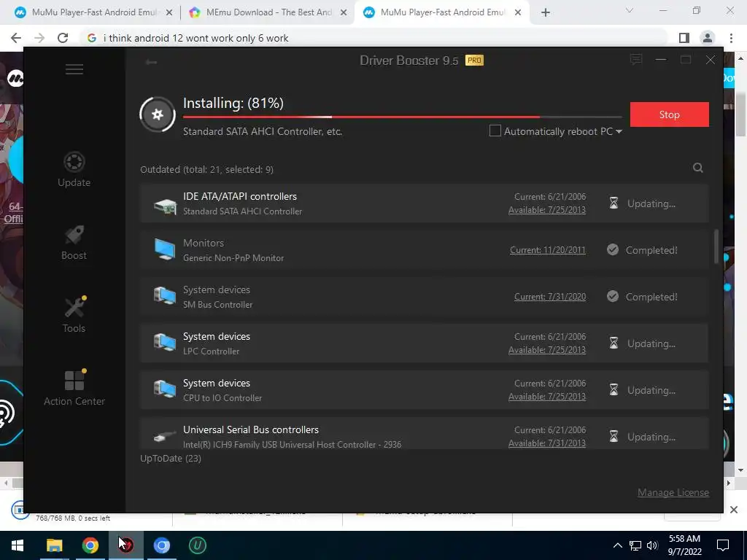Select the third MuMu Player browser tab
The height and width of the screenshot is (560, 747).
tap(442, 12)
